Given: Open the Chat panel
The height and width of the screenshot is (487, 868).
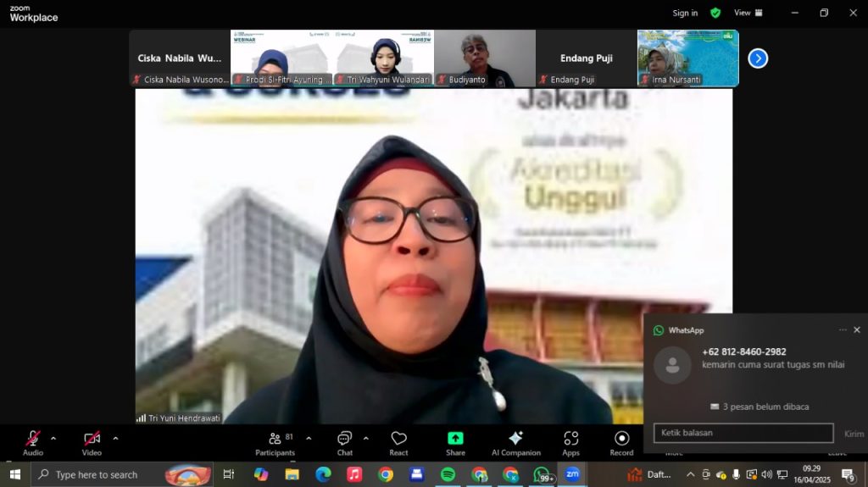Looking at the screenshot, I should 345,443.
